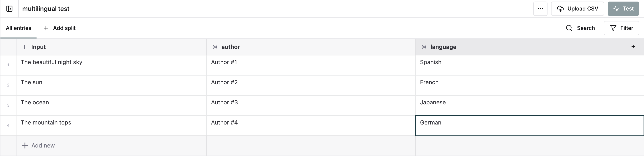Image resolution: width=644 pixels, height=156 pixels.
Task: Click the plus icon to add a column
Action: [633, 46]
